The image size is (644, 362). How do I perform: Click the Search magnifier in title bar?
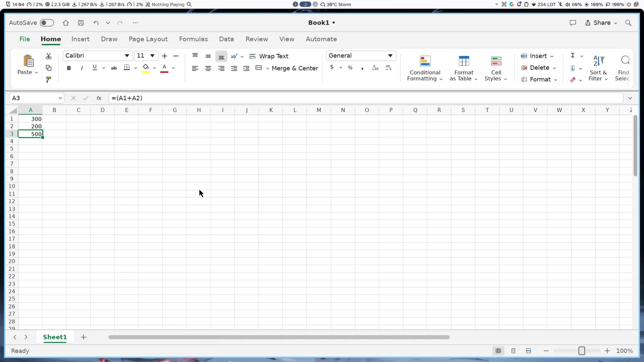pos(628,23)
